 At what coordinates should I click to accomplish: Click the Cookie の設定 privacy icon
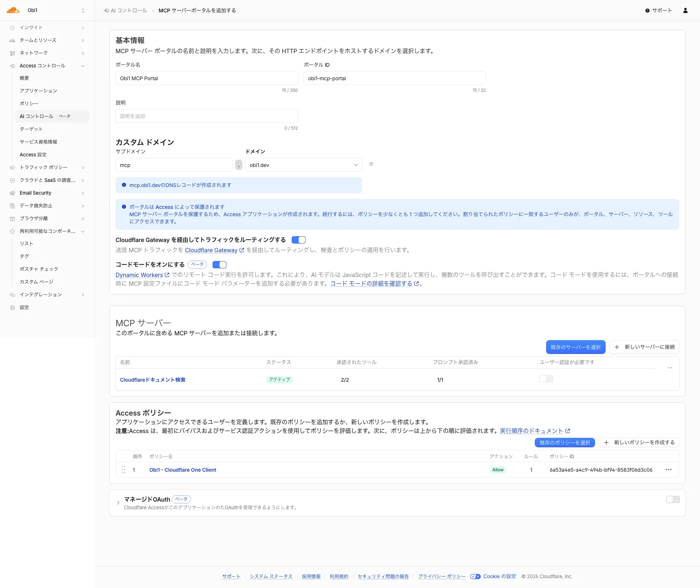click(x=475, y=576)
